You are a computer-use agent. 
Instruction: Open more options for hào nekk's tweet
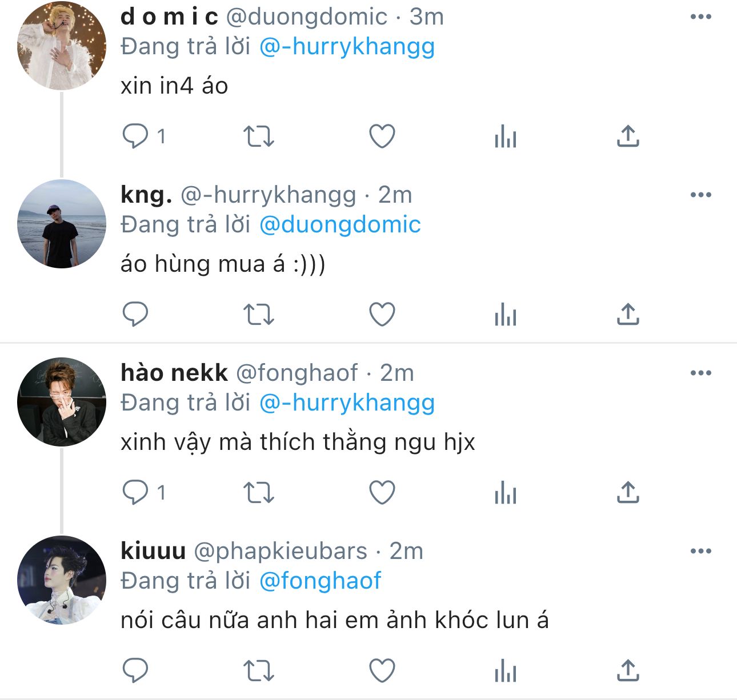tap(700, 373)
